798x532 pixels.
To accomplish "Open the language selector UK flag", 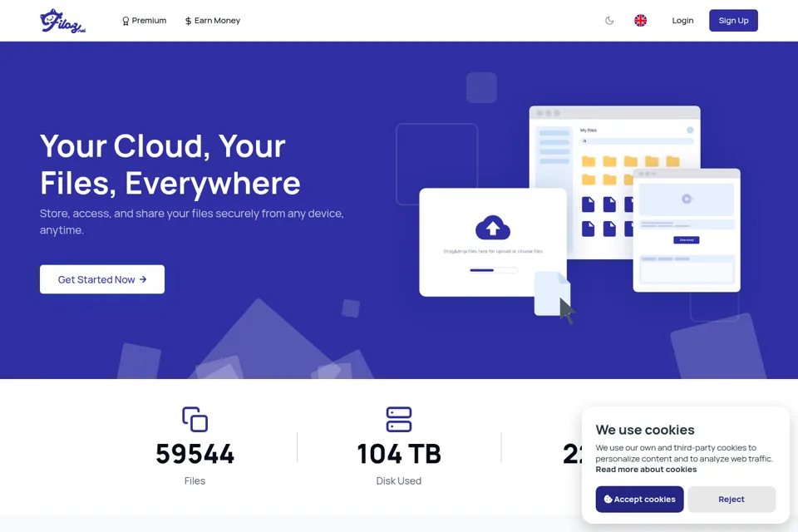I will (640, 20).
